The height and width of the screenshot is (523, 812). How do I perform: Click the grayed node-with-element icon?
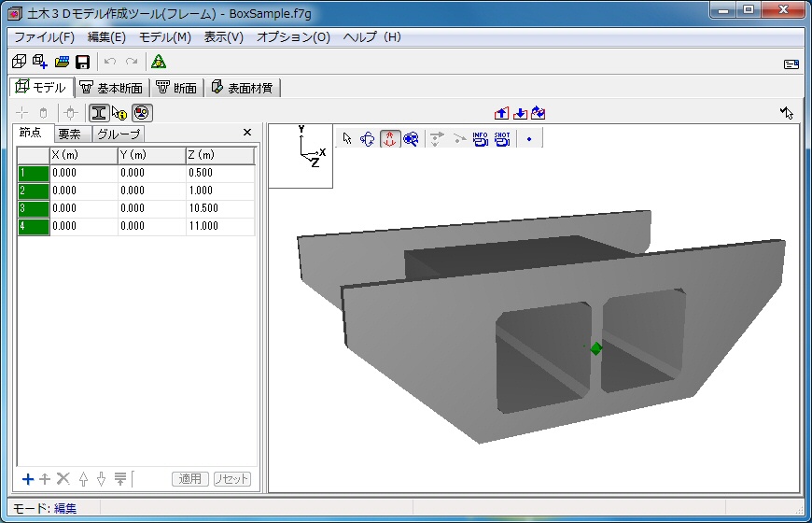(71, 112)
